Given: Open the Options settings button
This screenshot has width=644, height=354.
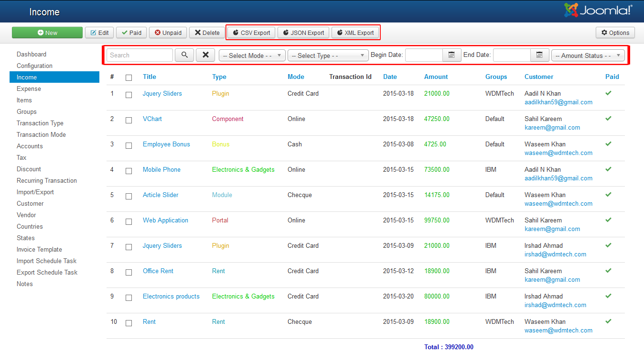Looking at the screenshot, I should coord(615,33).
